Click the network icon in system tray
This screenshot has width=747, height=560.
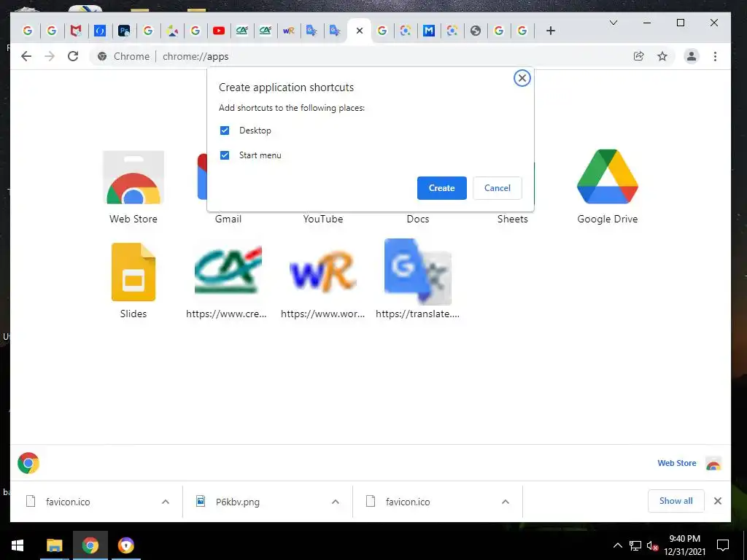635,545
